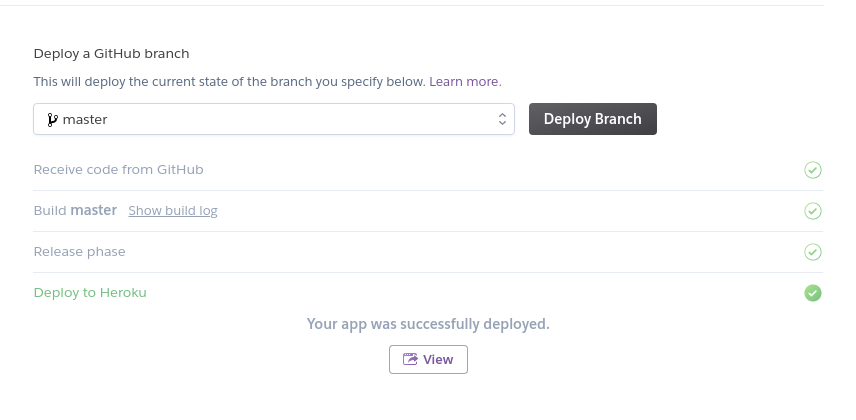Click the 'Receive code from GitHub' text
Screen dimensions: 856x420
118,170
